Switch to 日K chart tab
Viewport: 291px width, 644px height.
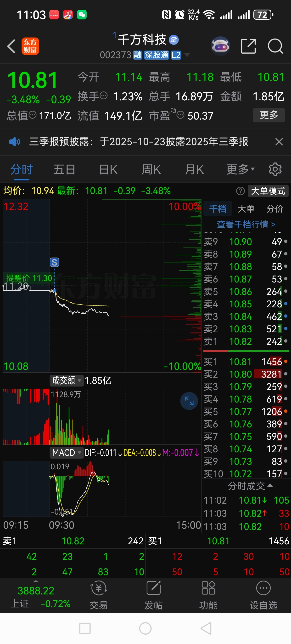[x=108, y=170]
